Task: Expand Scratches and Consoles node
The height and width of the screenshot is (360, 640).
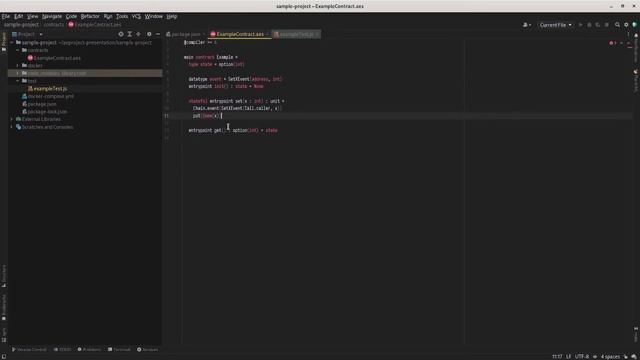Action: coord(12,127)
